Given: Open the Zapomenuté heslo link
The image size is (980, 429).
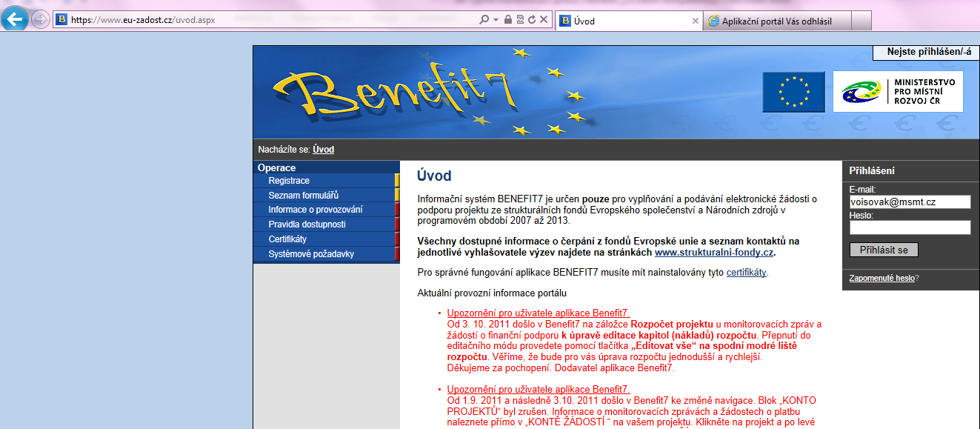Looking at the screenshot, I should (881, 279).
